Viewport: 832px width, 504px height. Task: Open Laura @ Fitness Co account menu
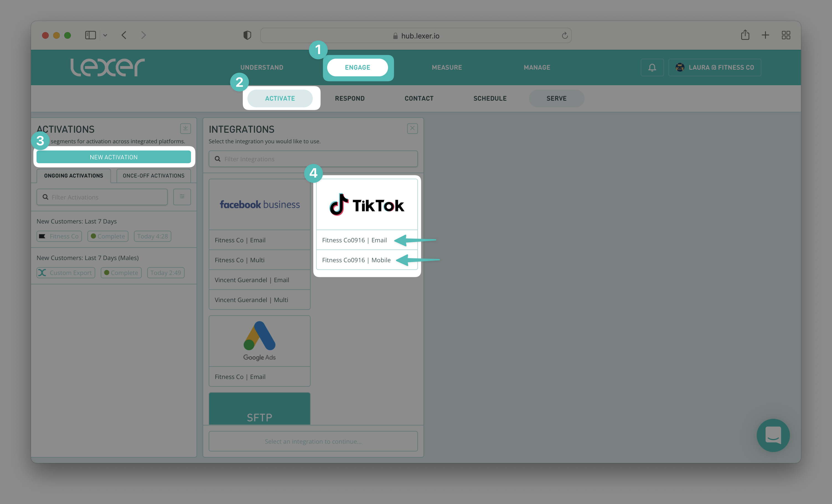tap(714, 67)
